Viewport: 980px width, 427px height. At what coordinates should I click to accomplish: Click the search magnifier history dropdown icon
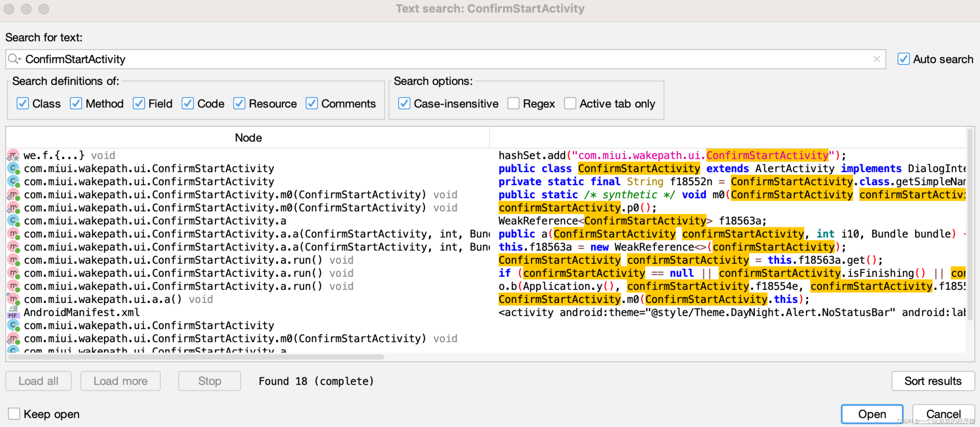click(x=15, y=59)
